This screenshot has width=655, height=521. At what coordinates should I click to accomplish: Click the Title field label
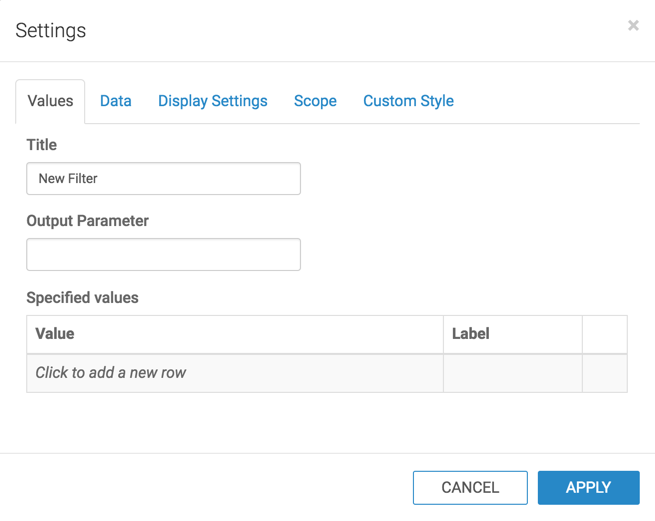pyautogui.click(x=42, y=145)
